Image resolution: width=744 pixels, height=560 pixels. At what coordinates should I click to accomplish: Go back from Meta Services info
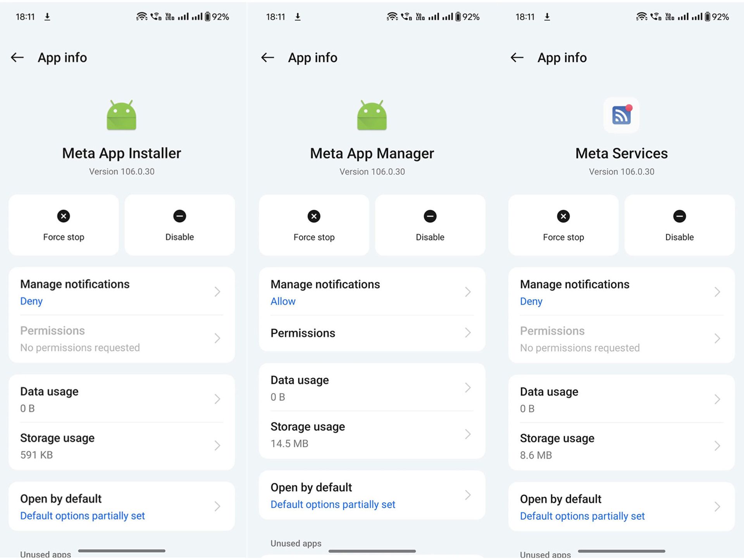(517, 58)
